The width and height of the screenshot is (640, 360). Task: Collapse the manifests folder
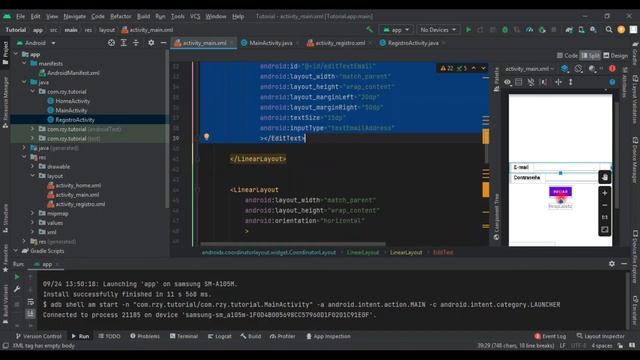[x=24, y=64]
